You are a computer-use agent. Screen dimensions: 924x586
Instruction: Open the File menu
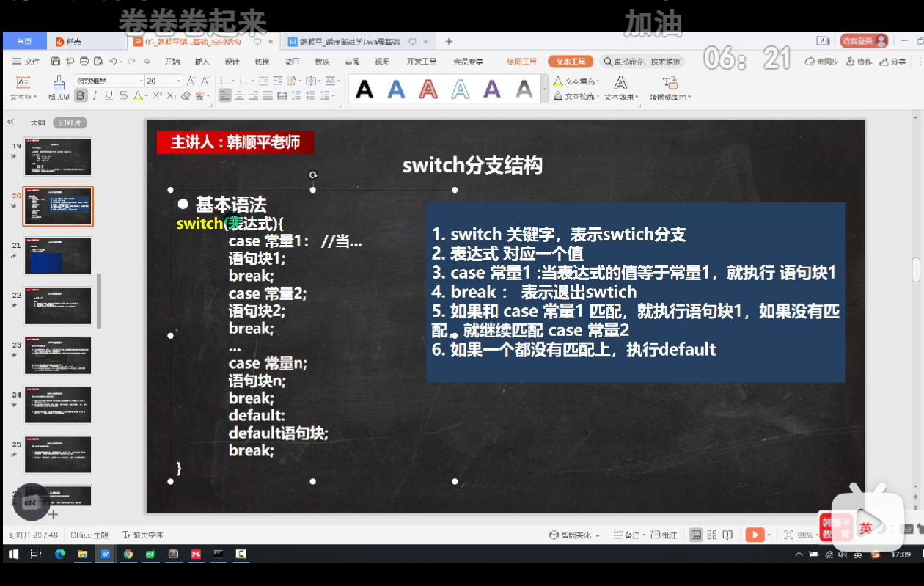(x=27, y=62)
